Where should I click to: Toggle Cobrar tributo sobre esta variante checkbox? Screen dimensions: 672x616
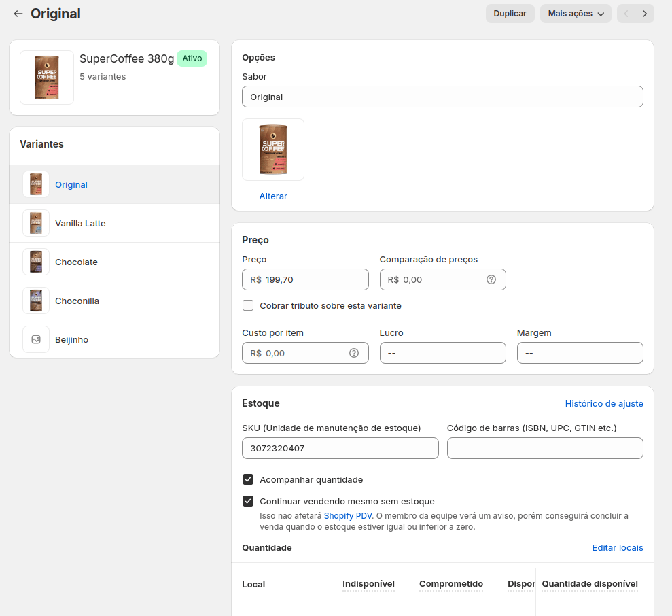(248, 305)
